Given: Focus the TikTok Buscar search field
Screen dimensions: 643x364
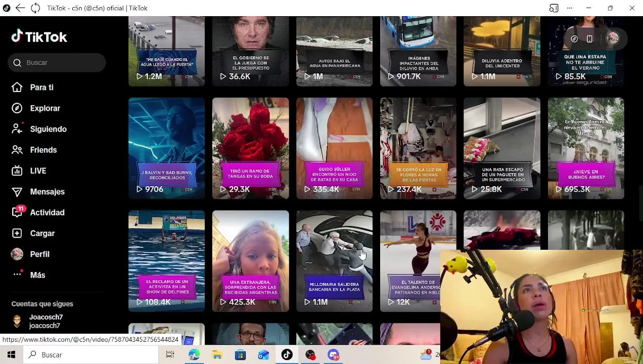Looking at the screenshot, I should click(57, 63).
